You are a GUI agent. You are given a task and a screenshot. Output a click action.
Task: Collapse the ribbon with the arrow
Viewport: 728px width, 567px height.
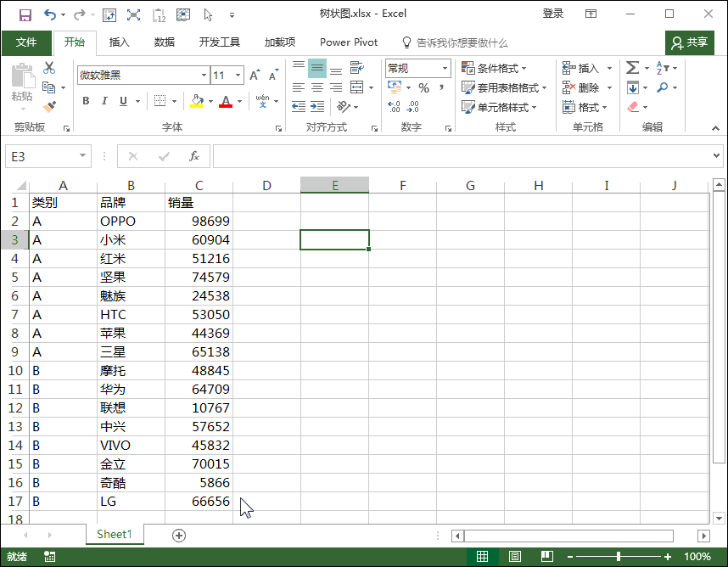click(715, 128)
